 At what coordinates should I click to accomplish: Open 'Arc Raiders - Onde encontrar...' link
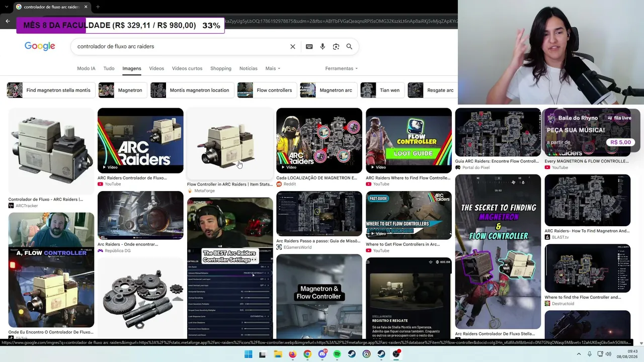pyautogui.click(x=128, y=244)
